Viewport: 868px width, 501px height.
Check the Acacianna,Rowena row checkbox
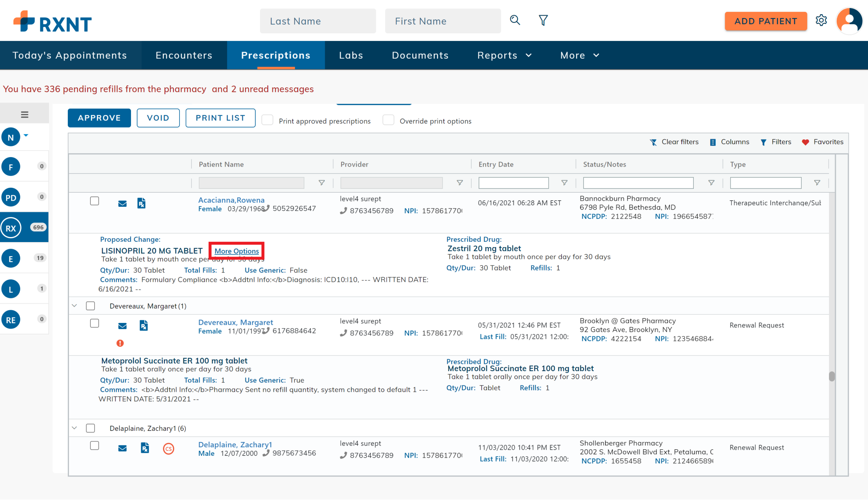tap(95, 201)
